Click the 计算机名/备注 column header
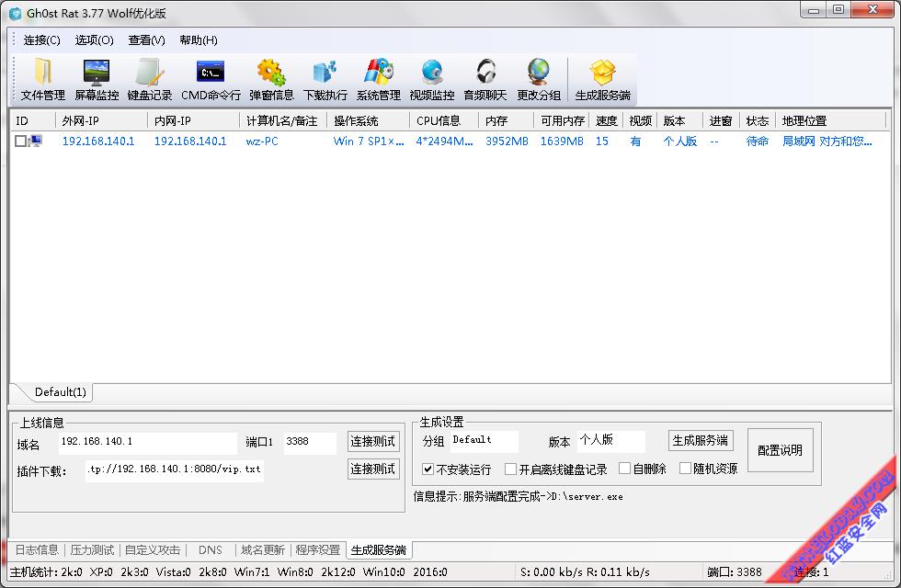901x588 pixels. click(283, 120)
